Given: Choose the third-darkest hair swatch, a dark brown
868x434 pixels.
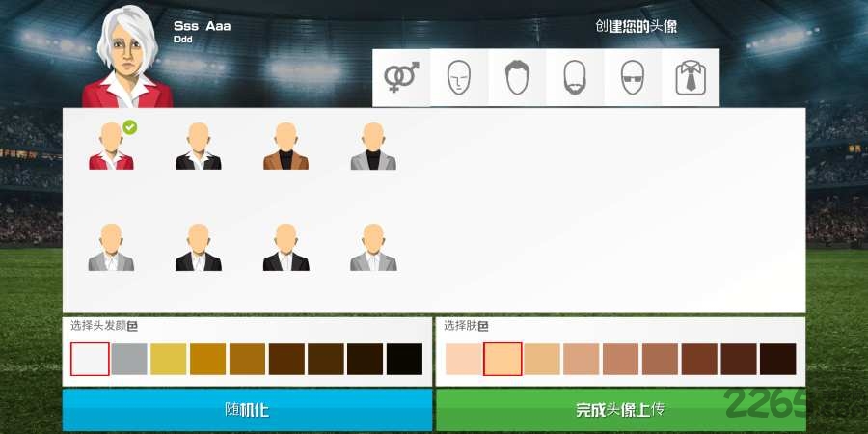Looking at the screenshot, I should pos(326,360).
